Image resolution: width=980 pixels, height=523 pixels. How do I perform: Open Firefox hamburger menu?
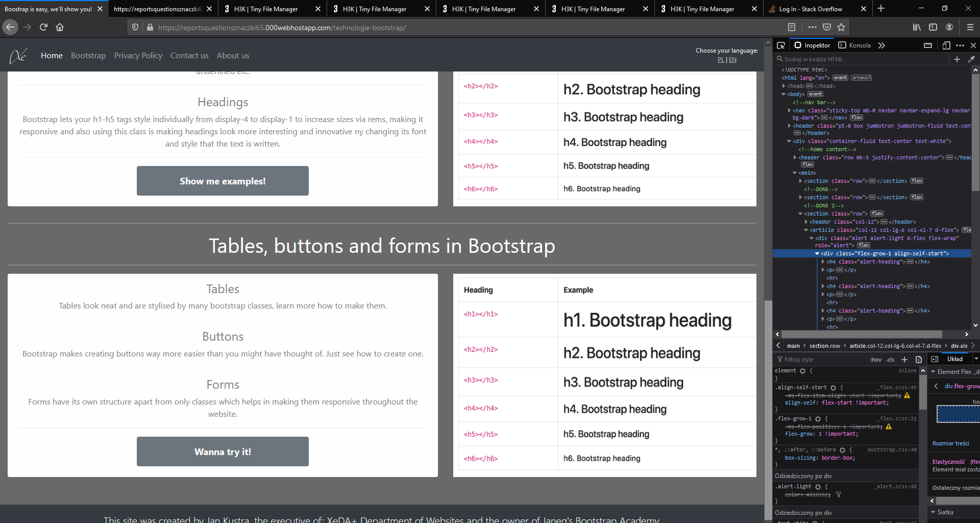(x=970, y=27)
